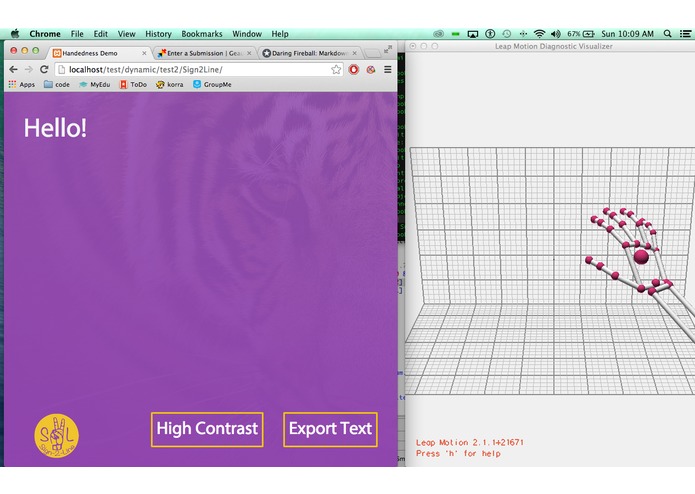The width and height of the screenshot is (695, 494).
Task: Close the Leap Motion Visualizer window
Action: pyautogui.click(x=413, y=46)
